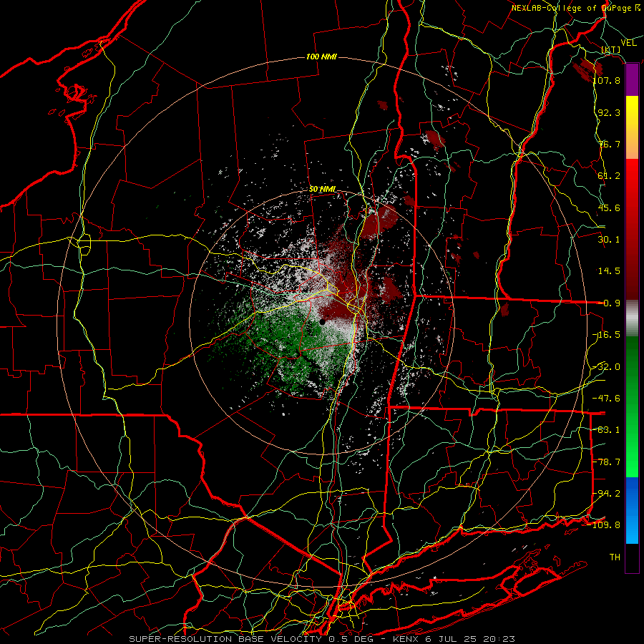
Task: Click the -16.5 legend value
Action: (x=607, y=335)
